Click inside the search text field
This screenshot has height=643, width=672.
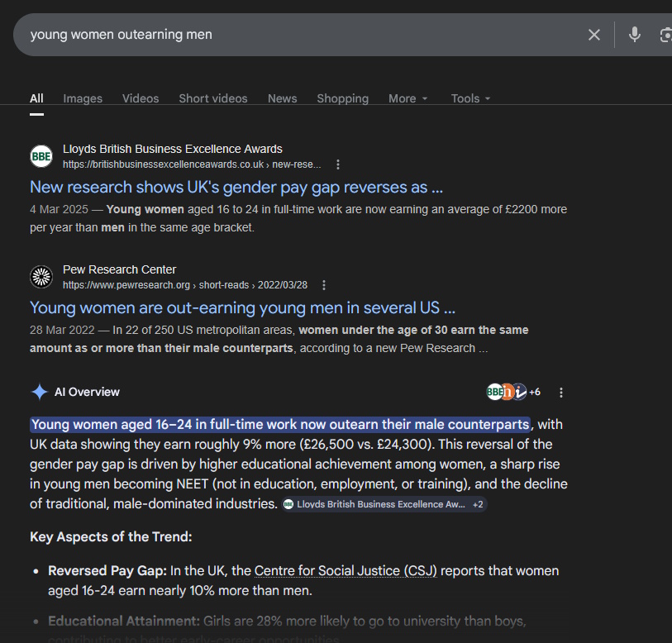click(300, 35)
